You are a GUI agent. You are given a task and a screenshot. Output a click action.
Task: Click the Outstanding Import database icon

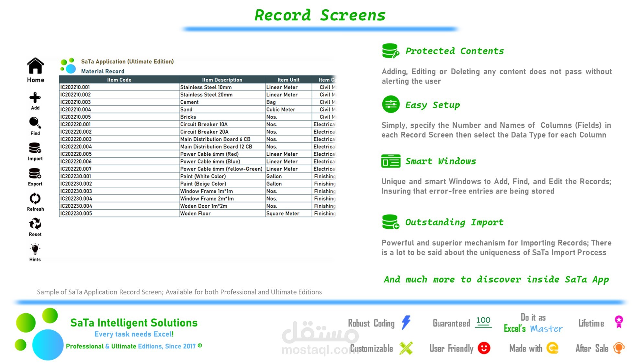(x=391, y=222)
